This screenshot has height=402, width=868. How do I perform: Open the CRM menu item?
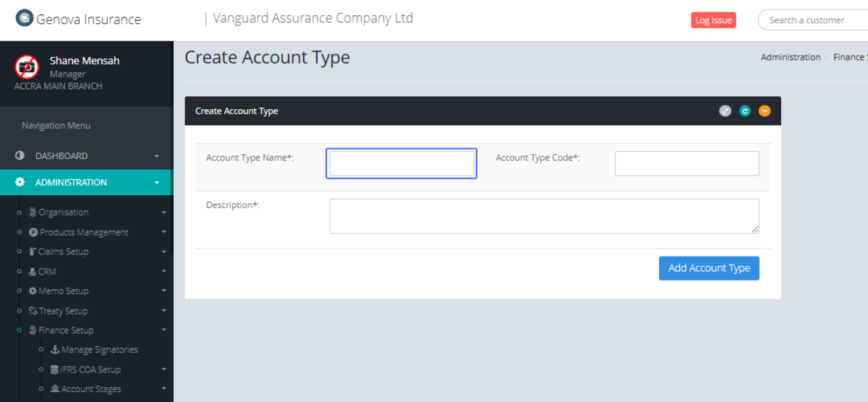(x=47, y=272)
